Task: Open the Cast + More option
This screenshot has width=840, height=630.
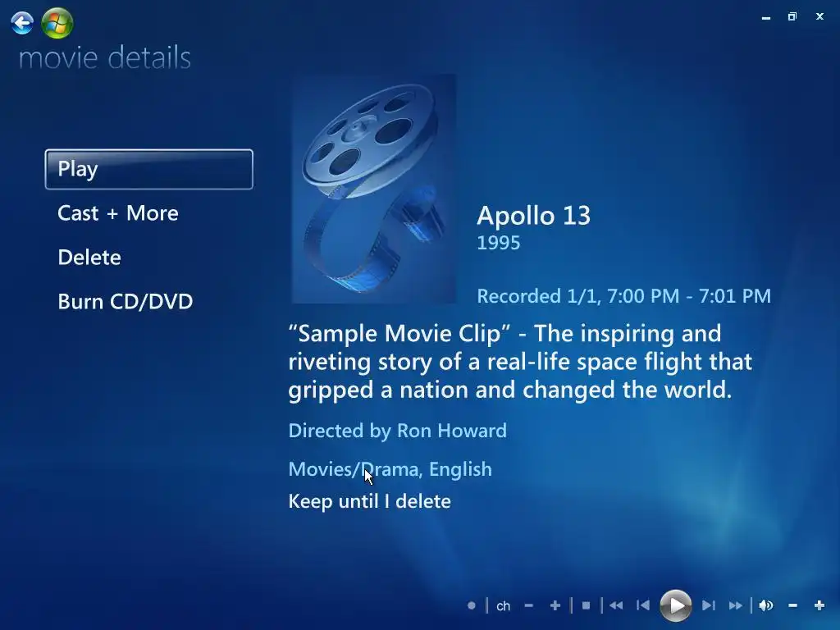Action: click(118, 213)
